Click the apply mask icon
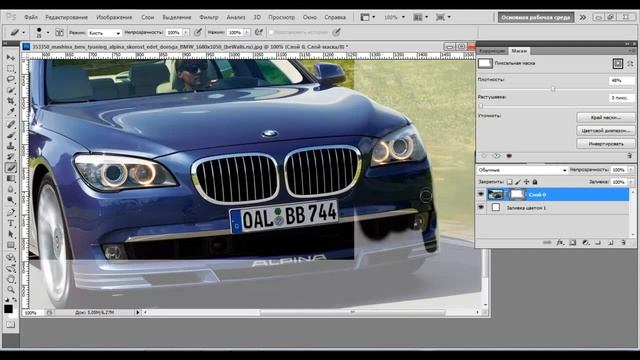640x360 pixels. point(496,156)
